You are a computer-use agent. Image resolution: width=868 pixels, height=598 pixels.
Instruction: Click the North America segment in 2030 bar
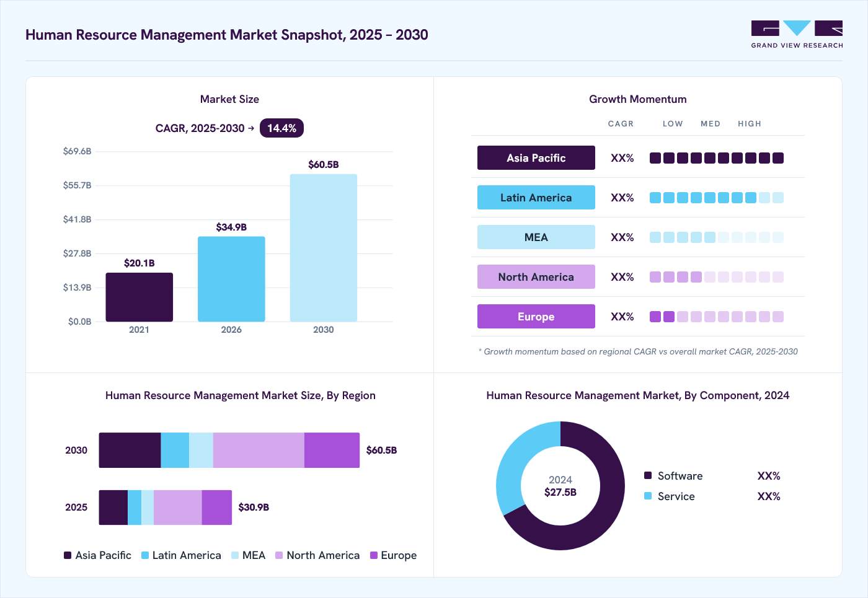coord(259,450)
